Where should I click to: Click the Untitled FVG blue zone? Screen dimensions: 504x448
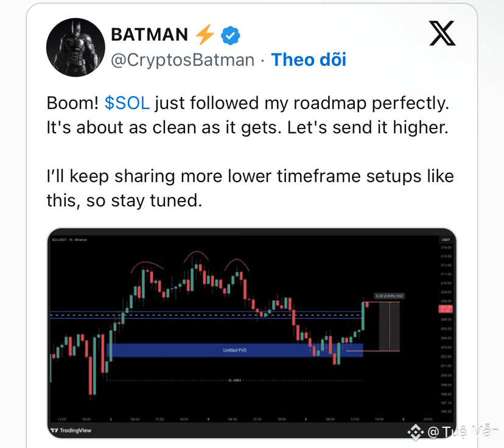(x=234, y=350)
